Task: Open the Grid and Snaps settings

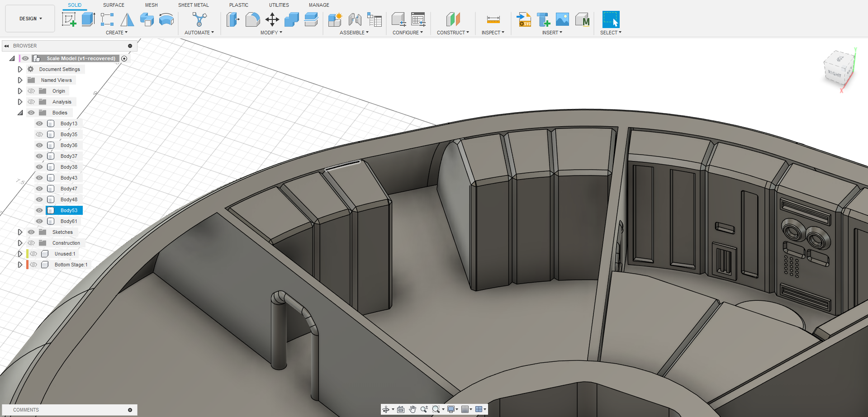Action: [x=466, y=409]
